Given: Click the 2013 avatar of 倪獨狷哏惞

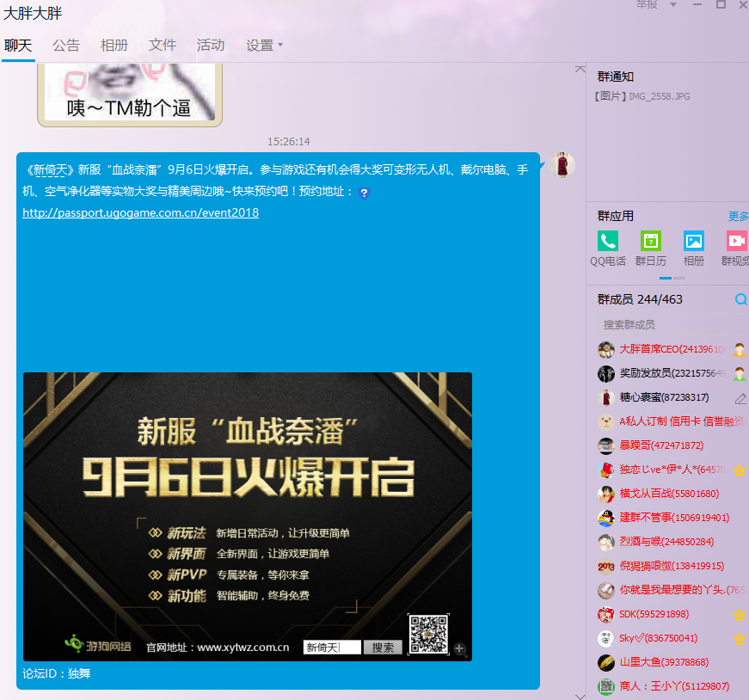Looking at the screenshot, I should pos(606,566).
